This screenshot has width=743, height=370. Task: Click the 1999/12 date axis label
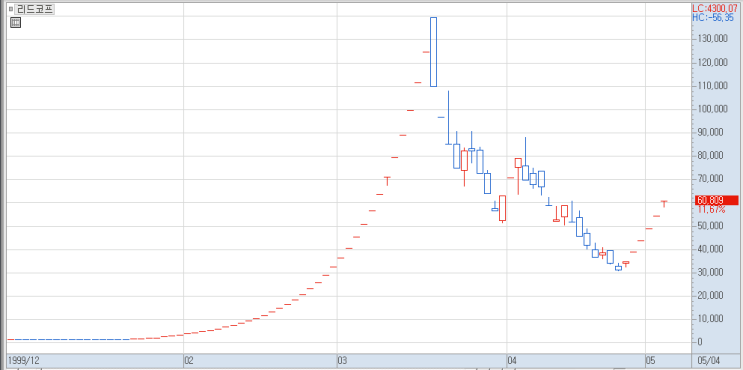click(x=23, y=361)
